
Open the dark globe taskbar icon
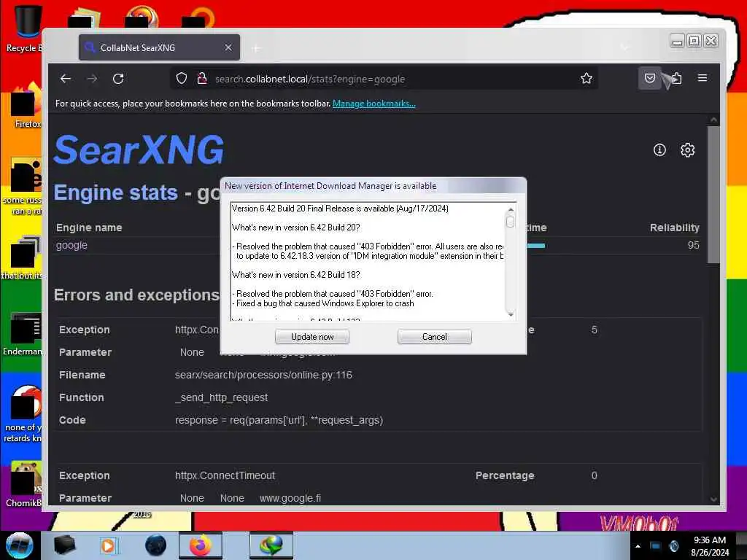[x=156, y=545]
